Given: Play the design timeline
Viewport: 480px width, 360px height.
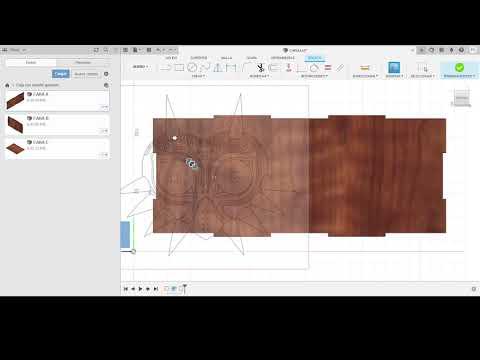Looking at the screenshot, I should click(140, 289).
